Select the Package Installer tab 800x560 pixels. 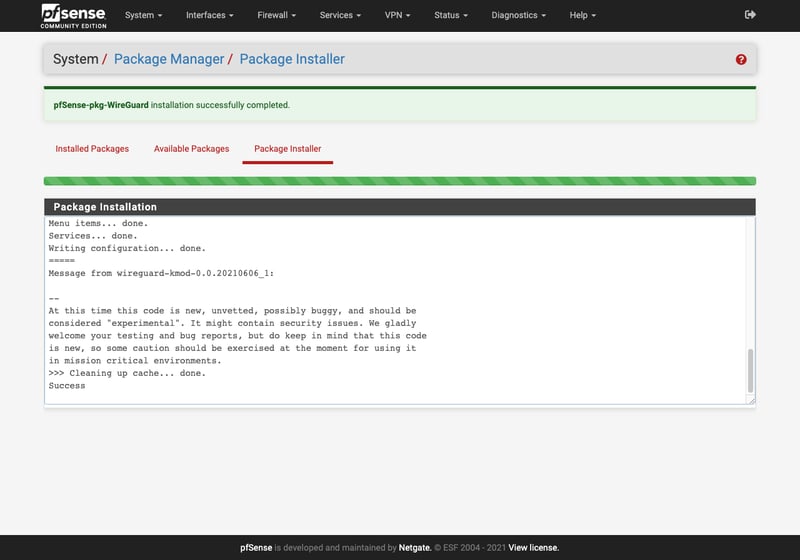[x=288, y=149]
